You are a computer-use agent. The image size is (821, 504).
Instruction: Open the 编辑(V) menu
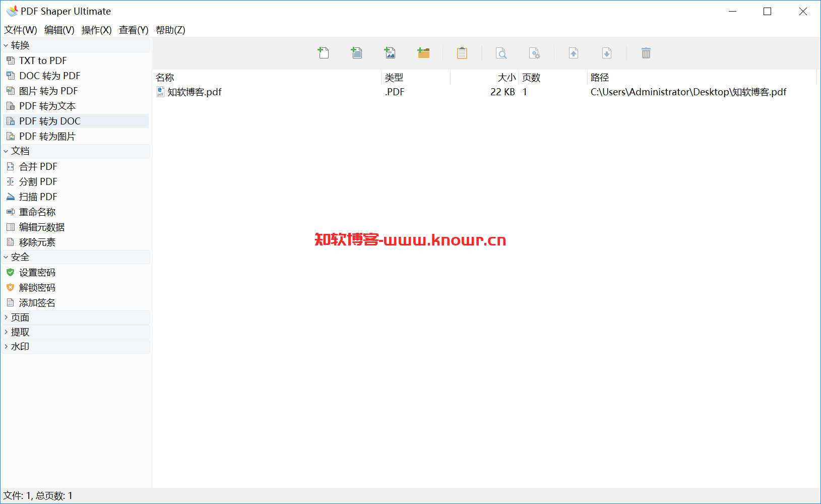point(59,30)
